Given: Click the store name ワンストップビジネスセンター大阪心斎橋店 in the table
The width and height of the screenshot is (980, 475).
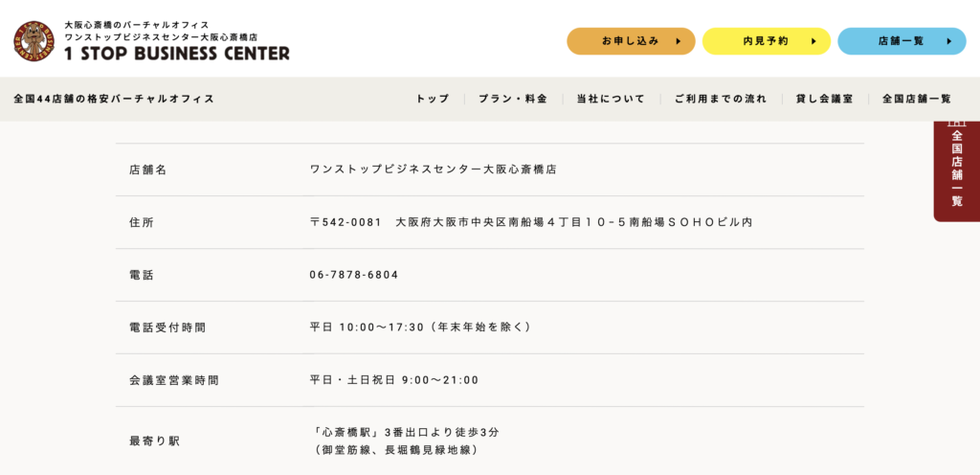Looking at the screenshot, I should pos(434,170).
